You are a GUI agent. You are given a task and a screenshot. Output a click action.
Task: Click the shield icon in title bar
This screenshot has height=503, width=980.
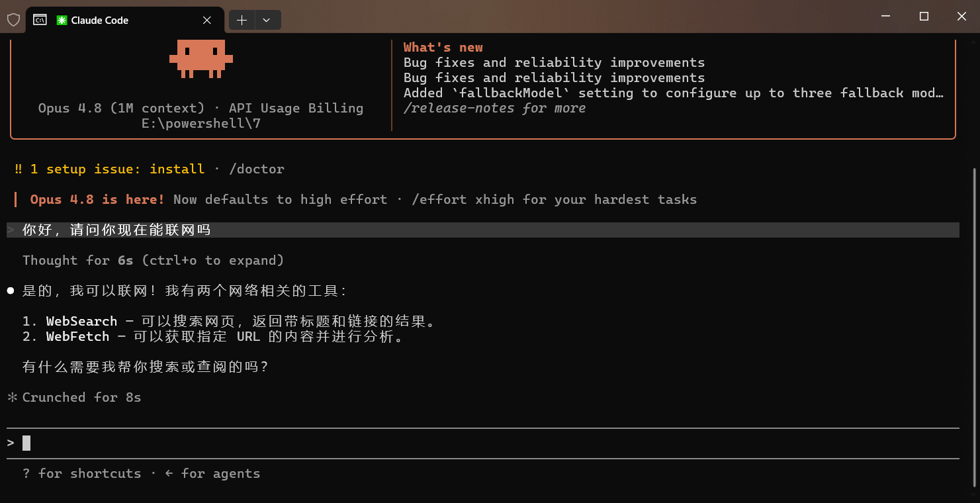[x=13, y=20]
